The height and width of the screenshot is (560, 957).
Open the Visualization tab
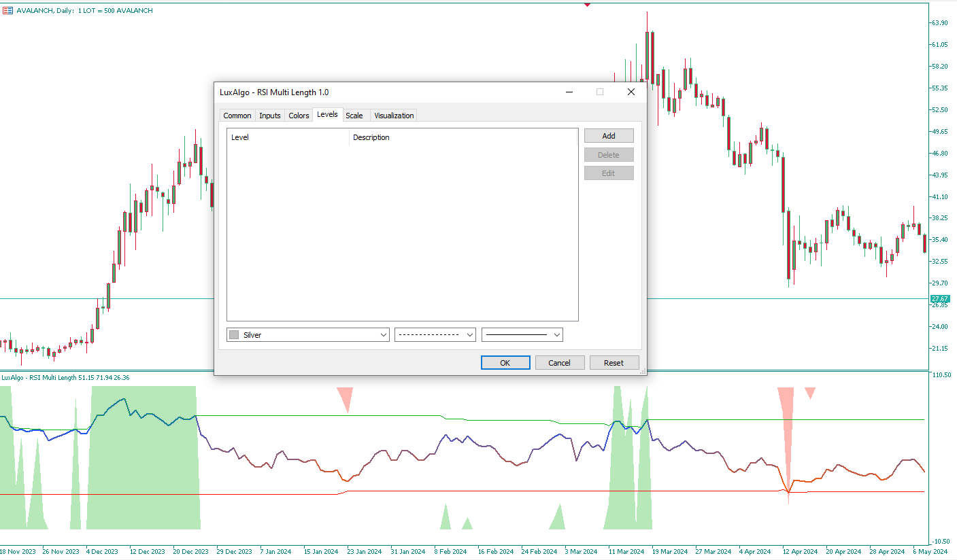coord(394,116)
